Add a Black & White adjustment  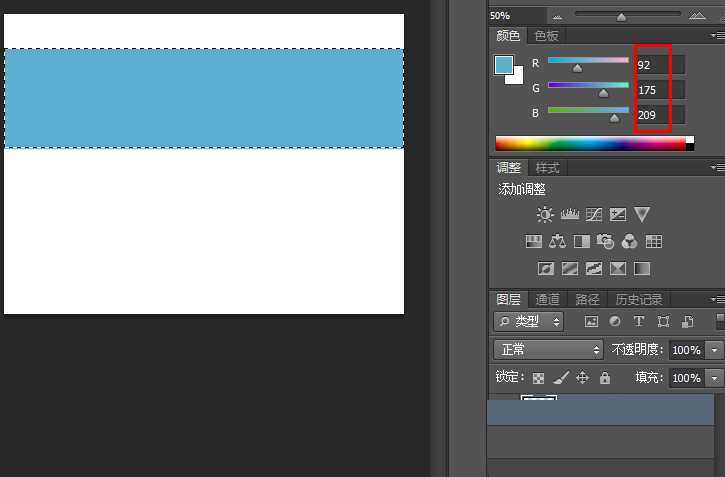pyautogui.click(x=582, y=241)
